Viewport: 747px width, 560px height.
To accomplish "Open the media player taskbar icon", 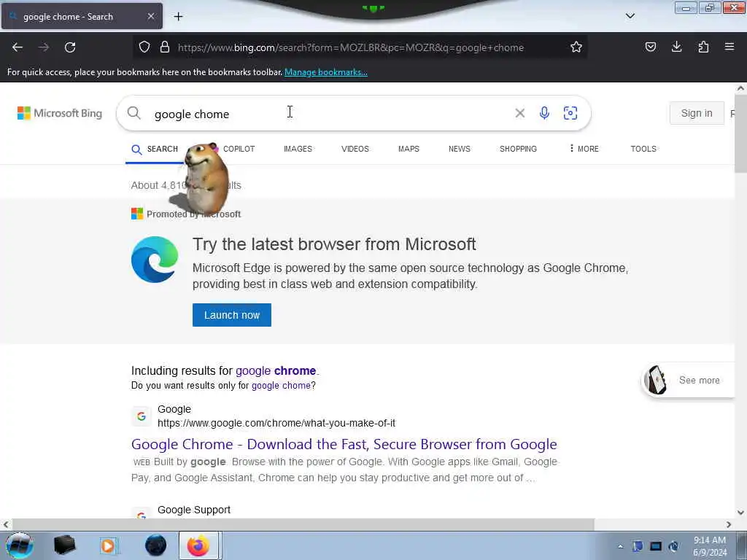I will (x=108, y=545).
